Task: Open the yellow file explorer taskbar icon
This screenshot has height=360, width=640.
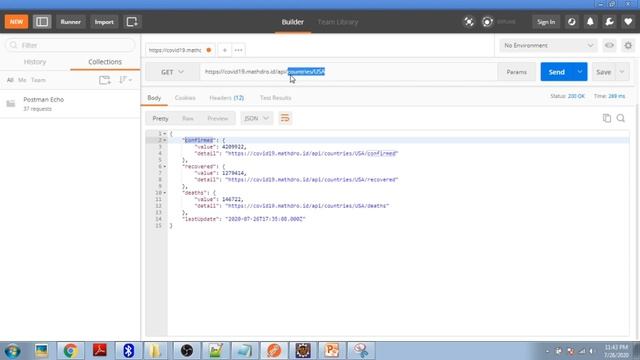Action: click(x=155, y=351)
